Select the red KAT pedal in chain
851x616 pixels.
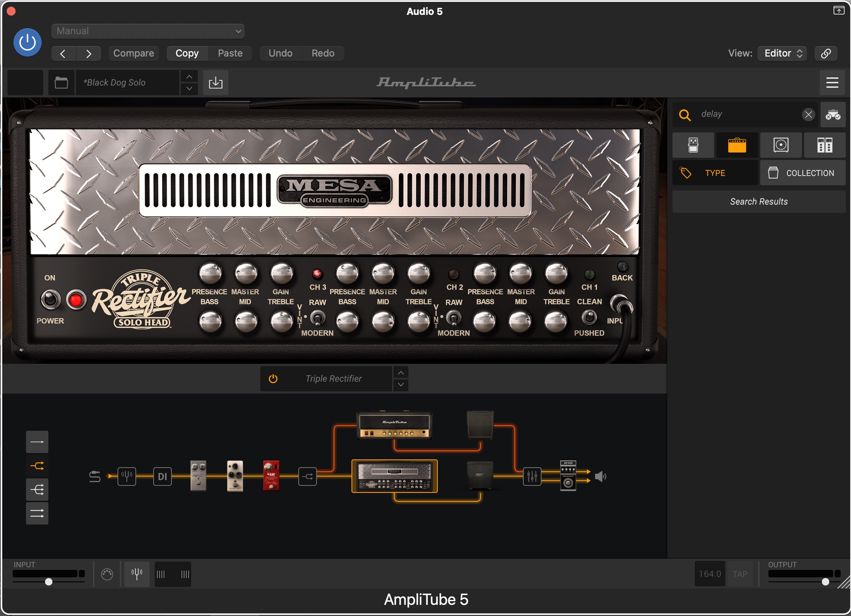[x=271, y=475]
